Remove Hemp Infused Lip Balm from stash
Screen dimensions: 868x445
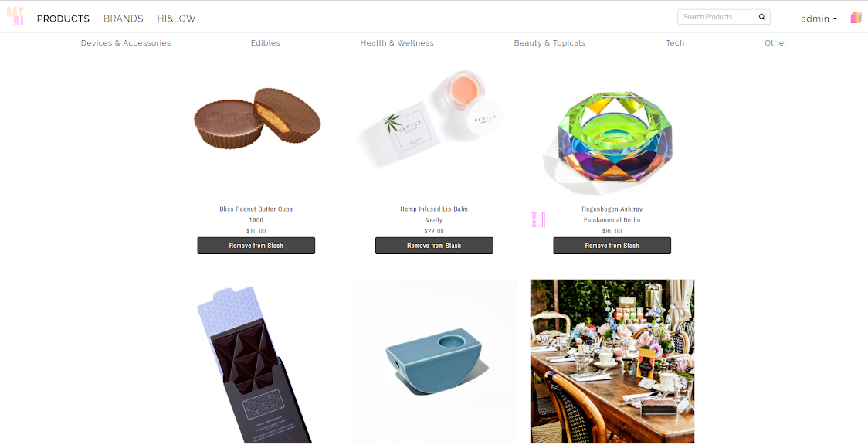coord(434,246)
